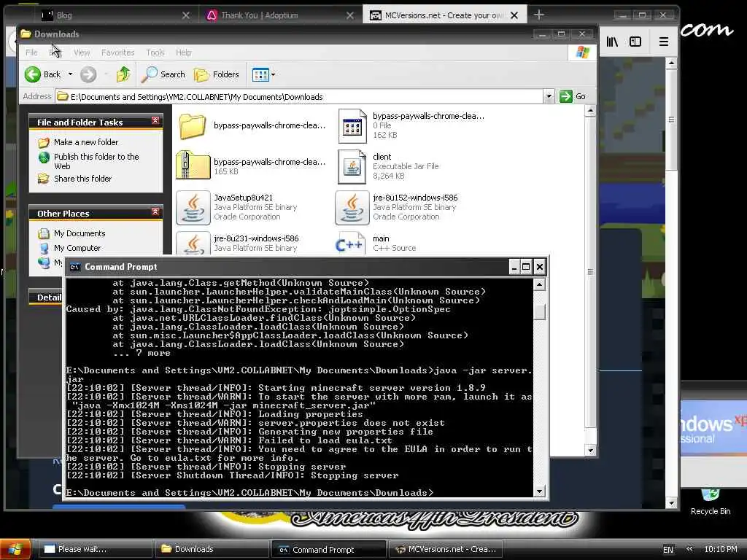Switch to Thank You | Adoptium tab
Screen dimensions: 747x560
coord(281,15)
